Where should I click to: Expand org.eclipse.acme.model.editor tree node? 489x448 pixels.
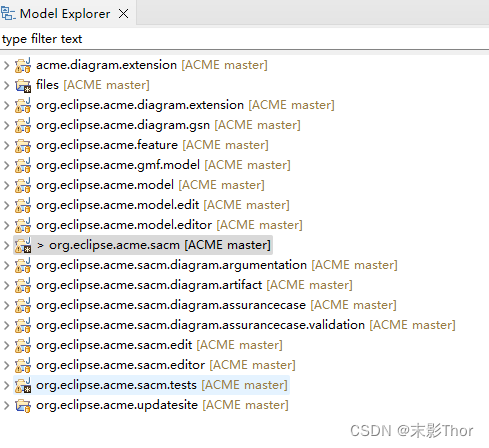6,225
